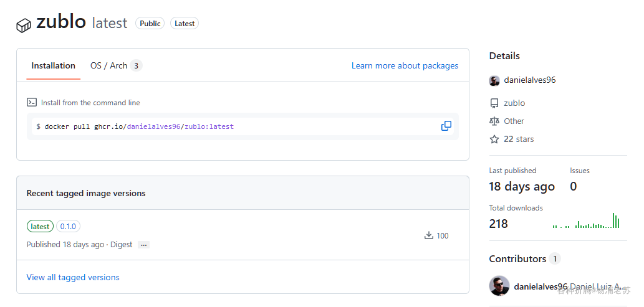Switch to the Installation tab
Image resolution: width=644 pixels, height=307 pixels.
click(x=53, y=65)
